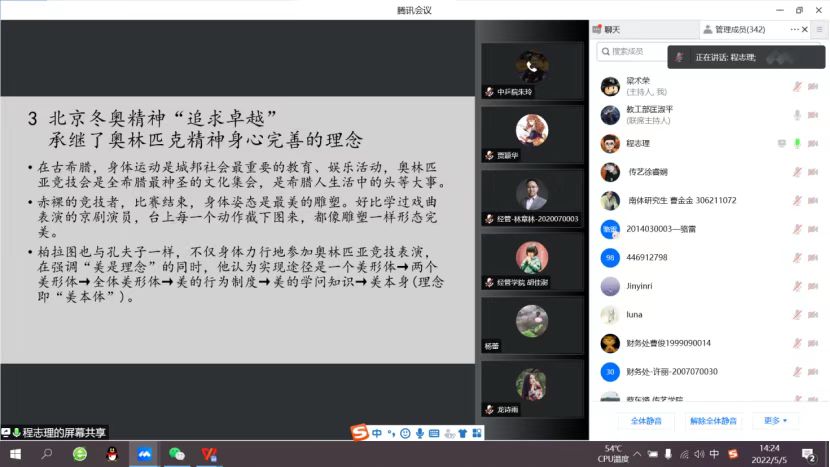Click microphone icon for Jinyinri
Screen dimensions: 830x467
[798, 286]
